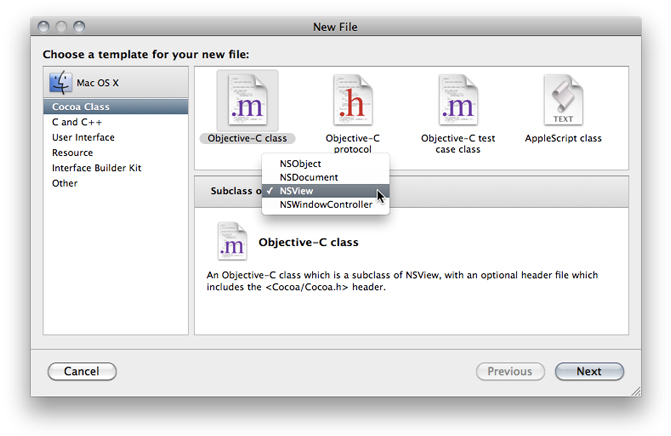
Task: Open the C and C++ category
Action: click(76, 122)
